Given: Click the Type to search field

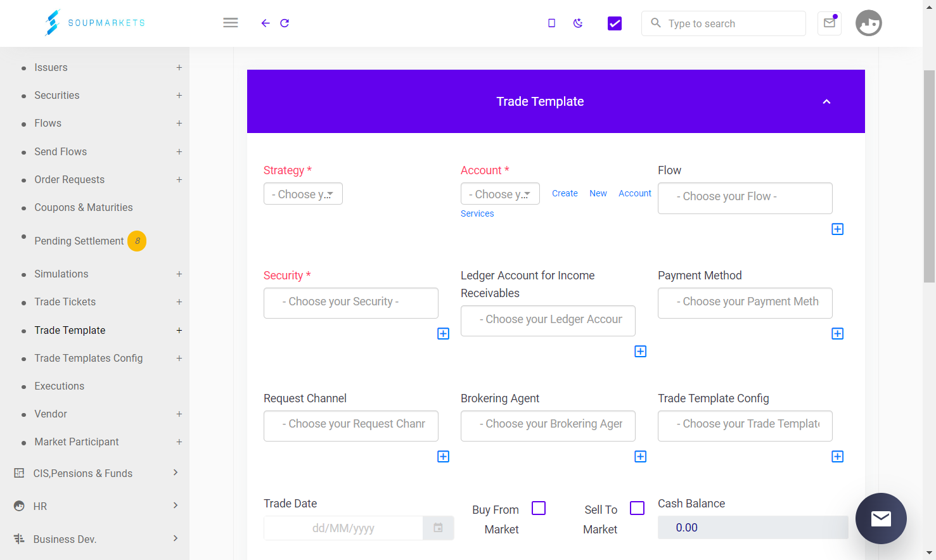Looking at the screenshot, I should [x=724, y=23].
